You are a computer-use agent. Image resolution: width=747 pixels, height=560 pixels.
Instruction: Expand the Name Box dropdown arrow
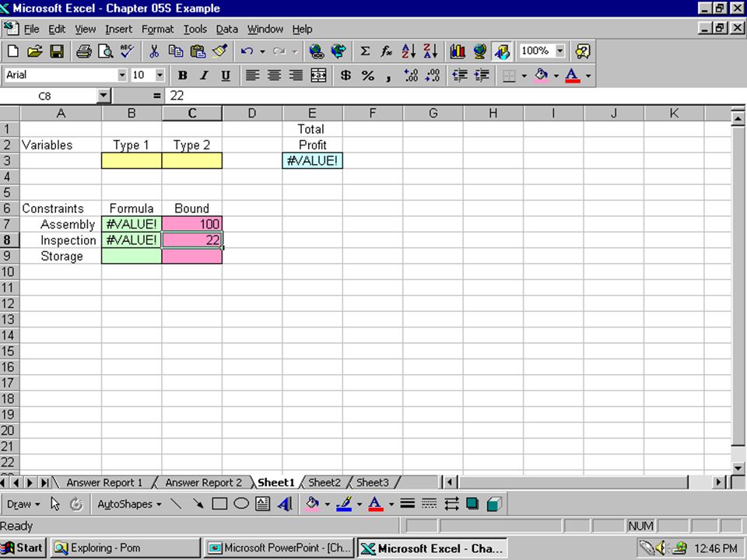103,96
